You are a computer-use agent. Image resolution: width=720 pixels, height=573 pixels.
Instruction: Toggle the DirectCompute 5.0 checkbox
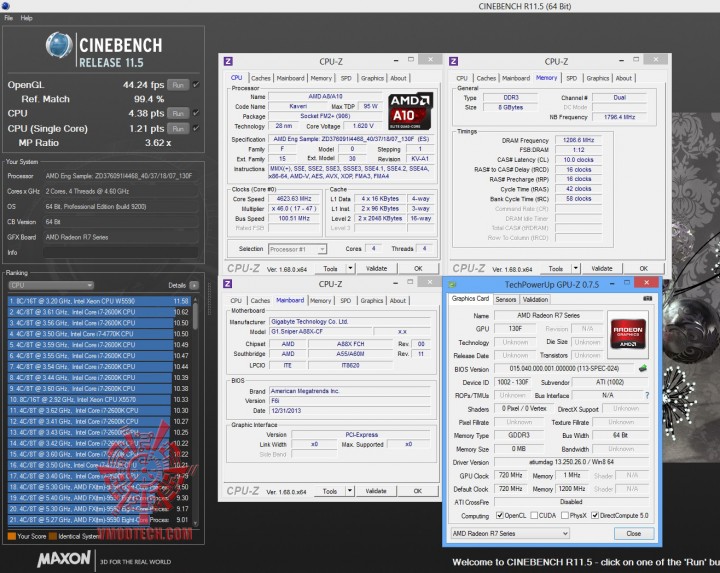coord(595,515)
